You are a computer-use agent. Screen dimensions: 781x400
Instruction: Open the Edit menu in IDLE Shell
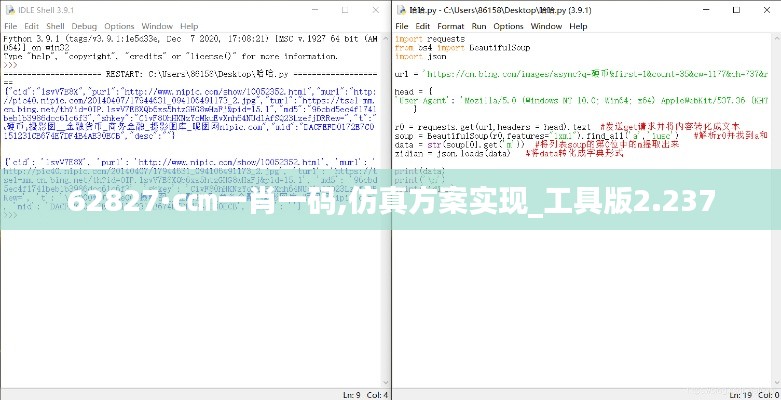tap(32, 26)
